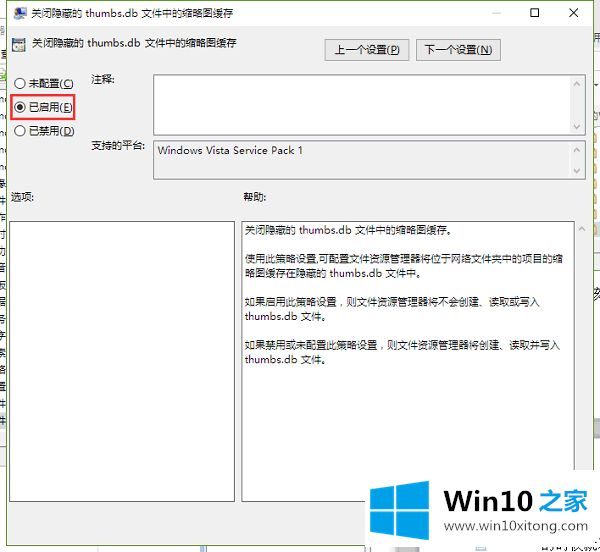
Task: Click the empty 选项 options panel
Action: pyautogui.click(x=122, y=361)
